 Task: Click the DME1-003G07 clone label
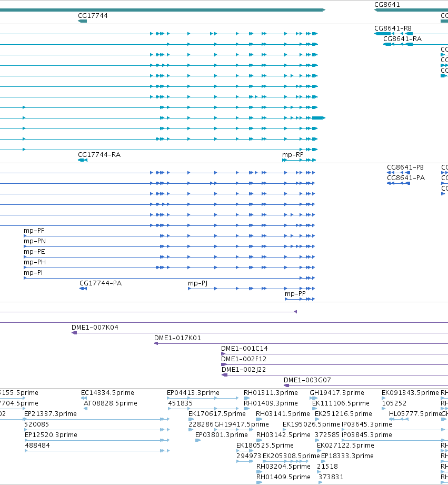pos(307,380)
